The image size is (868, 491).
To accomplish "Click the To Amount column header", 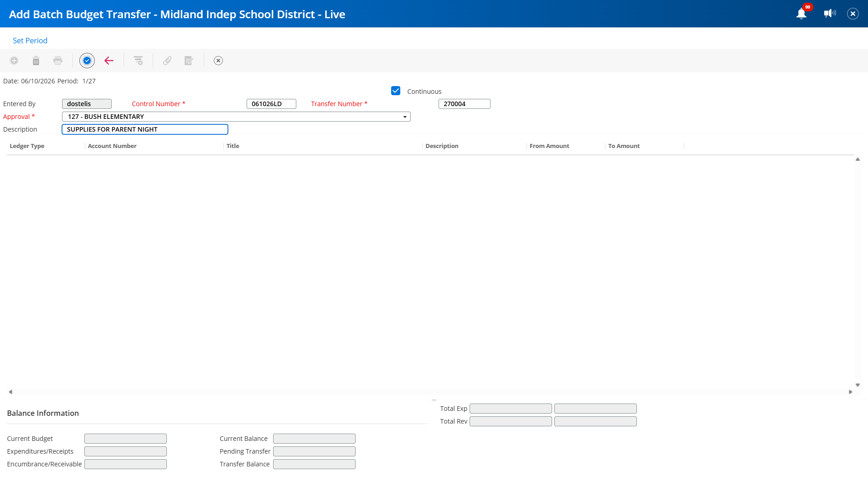I will [624, 146].
